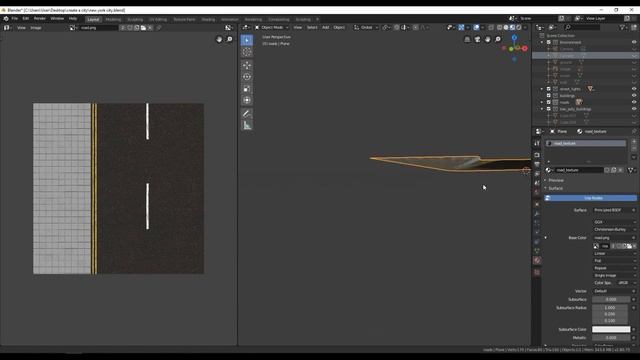Select the Select Box tool

coord(247,40)
